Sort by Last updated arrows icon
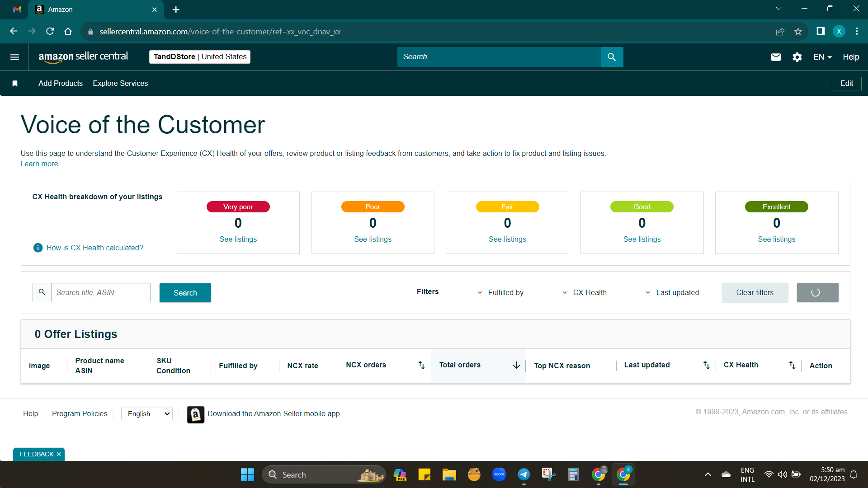The height and width of the screenshot is (488, 868). point(706,365)
